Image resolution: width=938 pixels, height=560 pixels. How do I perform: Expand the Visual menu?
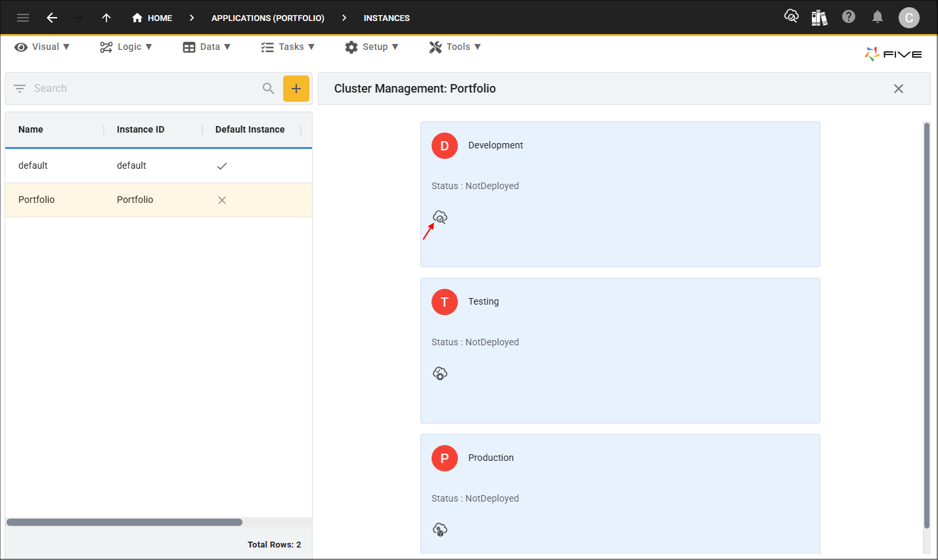click(42, 47)
